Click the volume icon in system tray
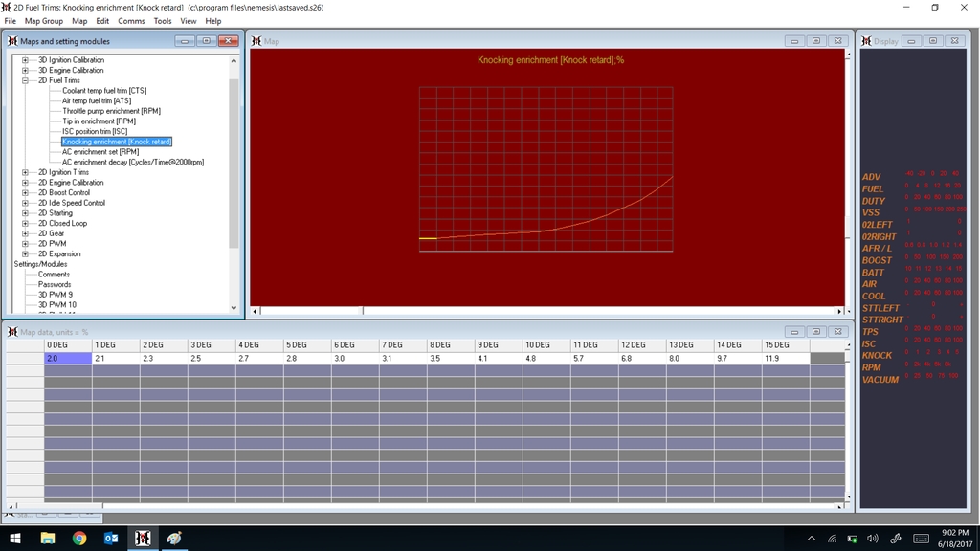 click(873, 539)
